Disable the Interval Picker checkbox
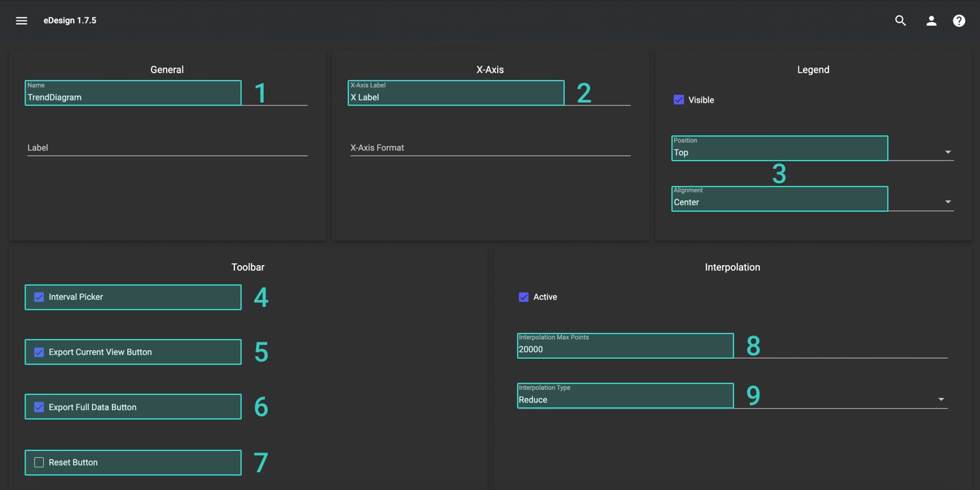 (39, 297)
